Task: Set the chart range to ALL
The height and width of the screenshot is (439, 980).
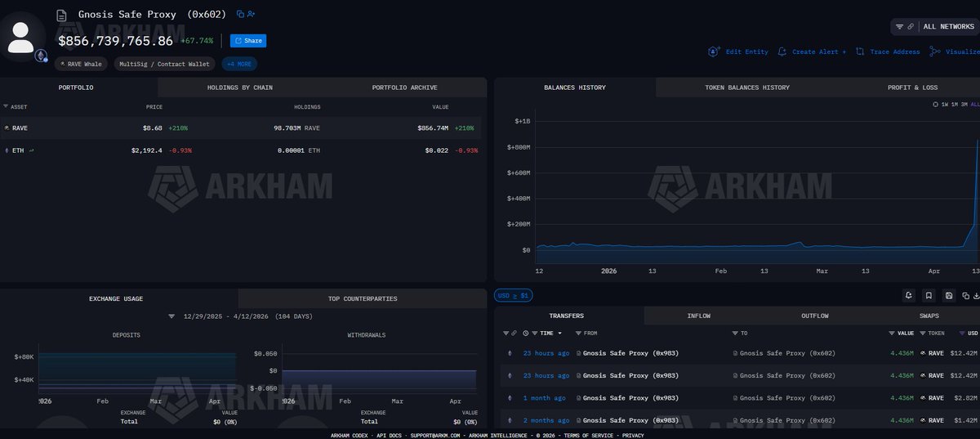Action: point(974,105)
